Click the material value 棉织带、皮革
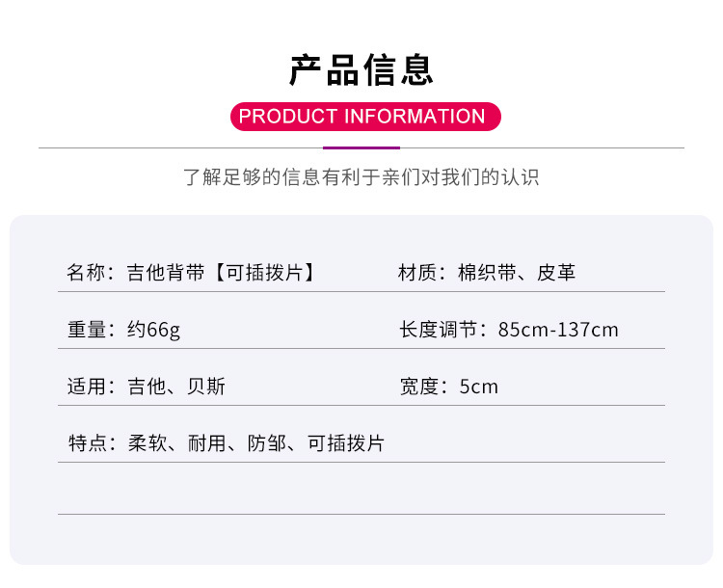This screenshot has width=723, height=588. point(517,273)
